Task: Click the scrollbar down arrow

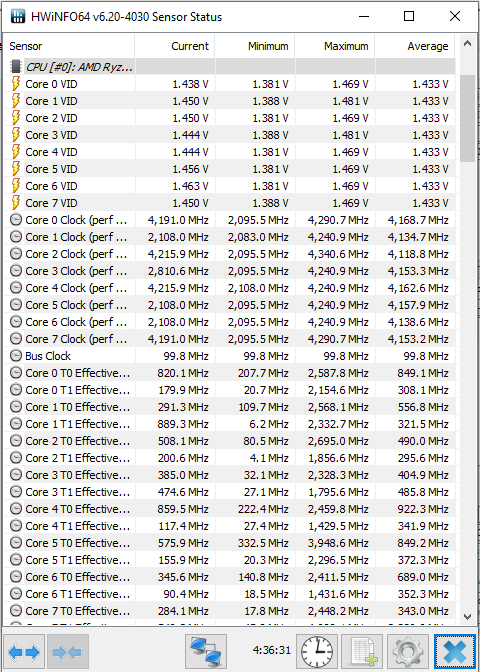Action: (467, 617)
